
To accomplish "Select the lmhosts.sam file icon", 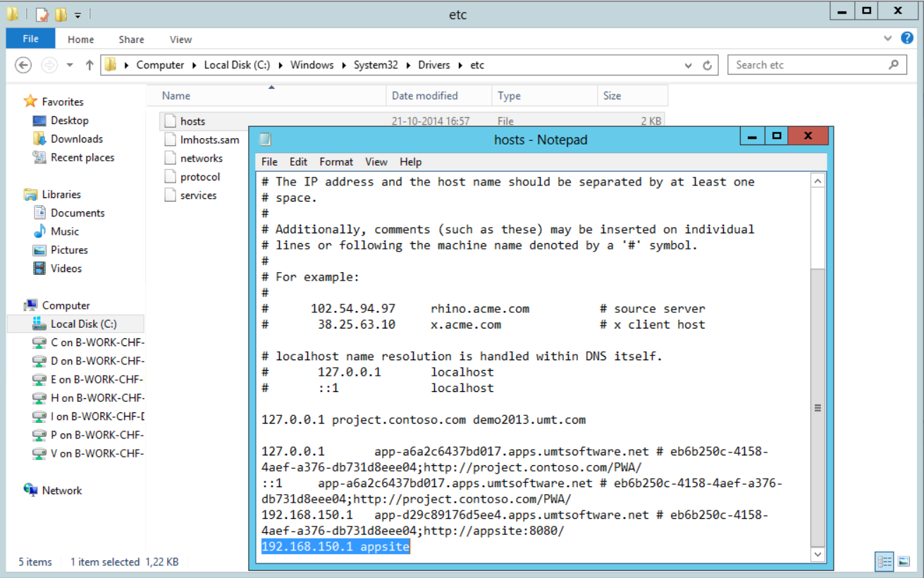I will 169,140.
